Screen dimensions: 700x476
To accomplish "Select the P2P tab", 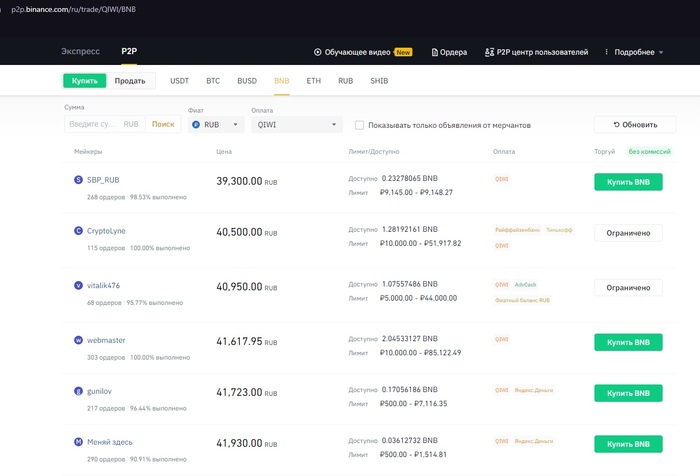I will 129,51.
